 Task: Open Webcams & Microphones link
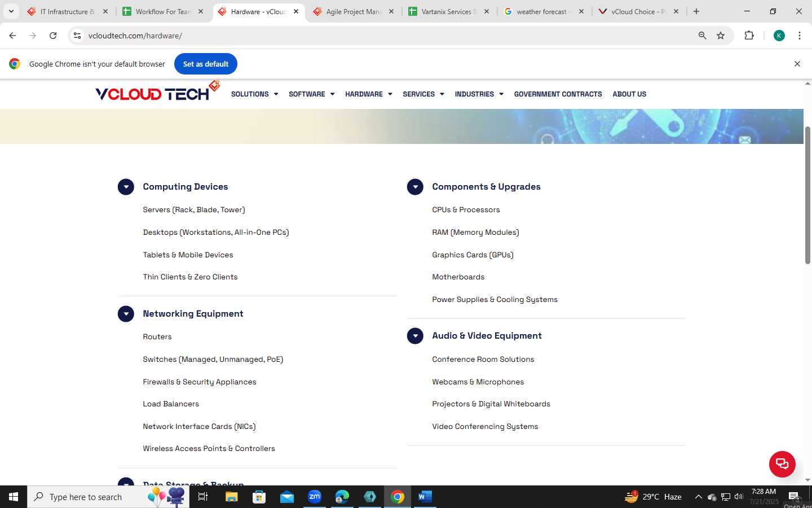point(478,382)
